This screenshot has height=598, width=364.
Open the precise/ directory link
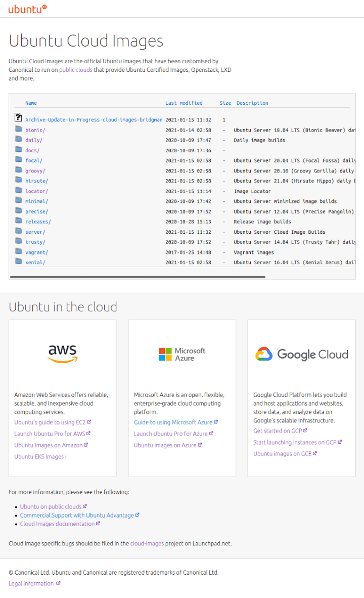pos(36,211)
